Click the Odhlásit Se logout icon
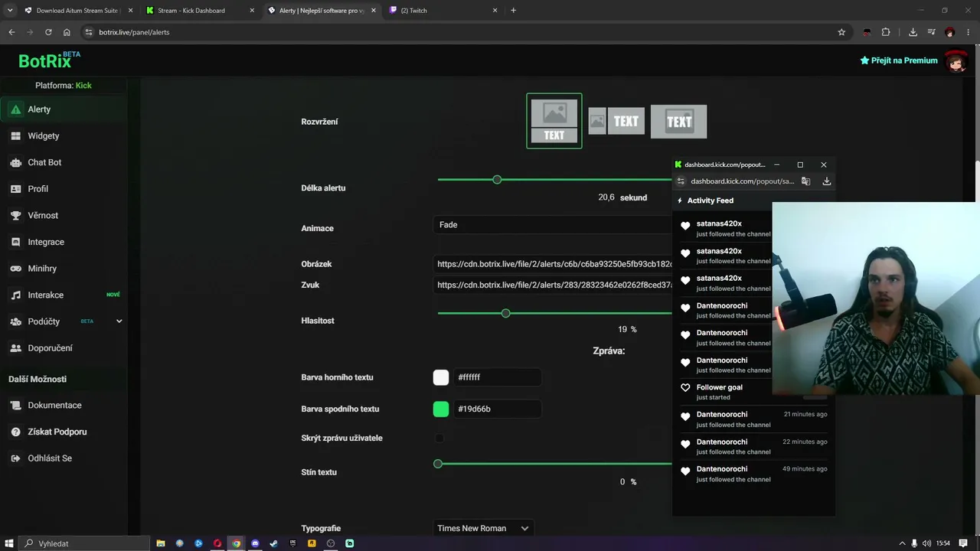Image resolution: width=980 pixels, height=551 pixels. (15, 458)
